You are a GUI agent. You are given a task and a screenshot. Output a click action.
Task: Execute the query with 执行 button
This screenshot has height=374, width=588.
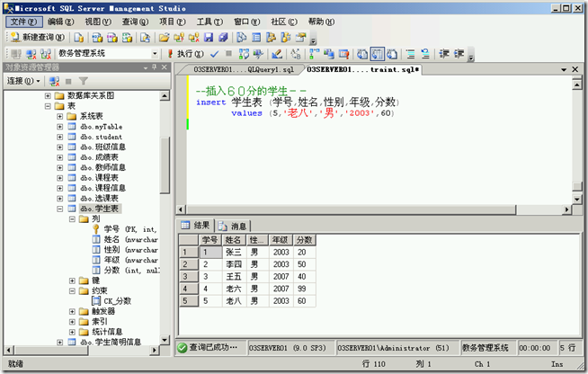186,54
